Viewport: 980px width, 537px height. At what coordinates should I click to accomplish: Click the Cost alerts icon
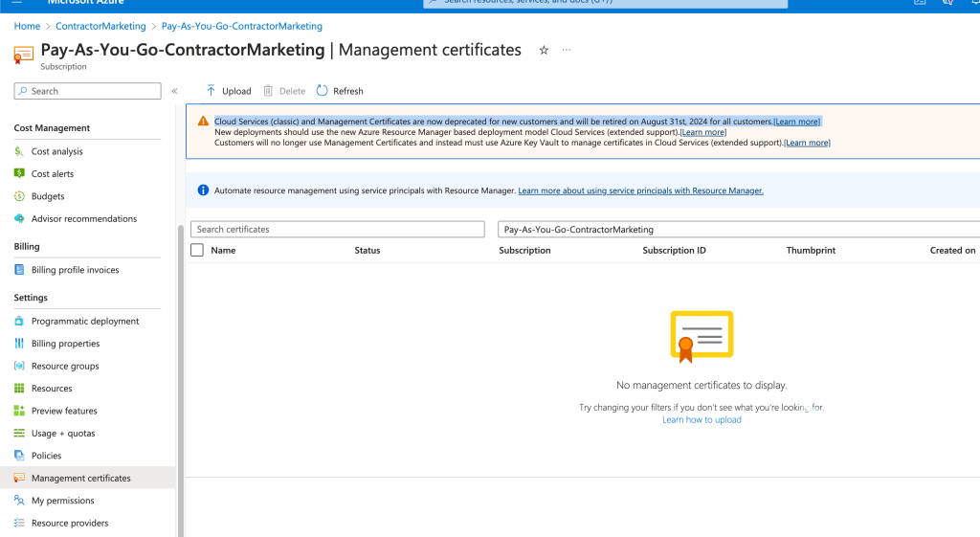coord(19,174)
